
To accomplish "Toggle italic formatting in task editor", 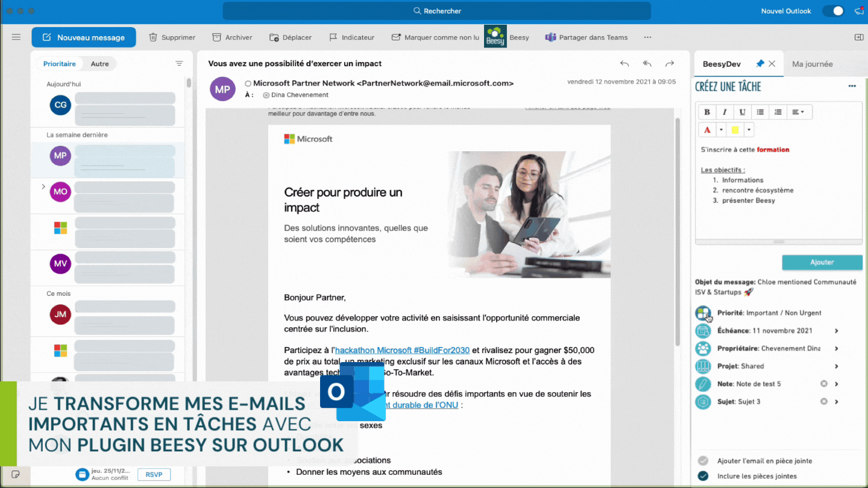I will [x=725, y=111].
